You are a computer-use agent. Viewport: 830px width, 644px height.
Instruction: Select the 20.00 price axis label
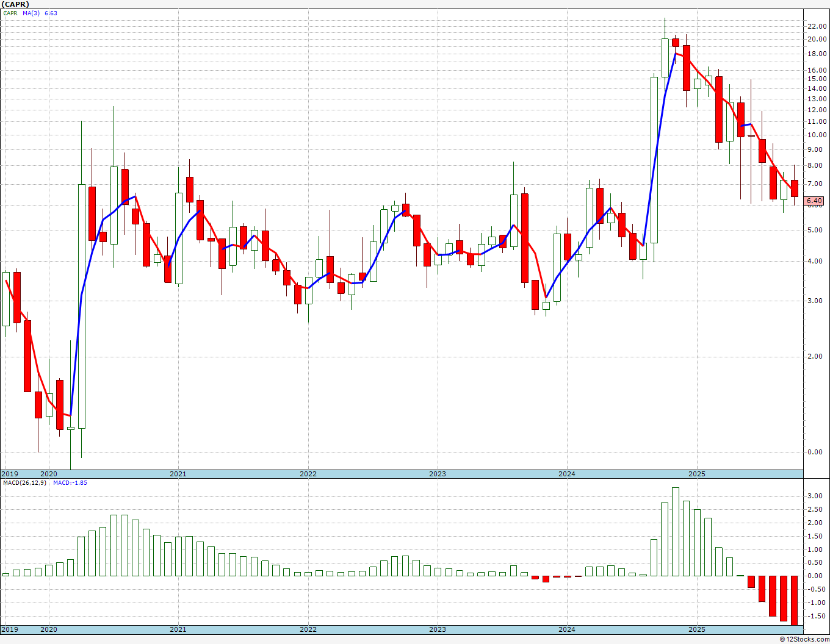(817, 40)
